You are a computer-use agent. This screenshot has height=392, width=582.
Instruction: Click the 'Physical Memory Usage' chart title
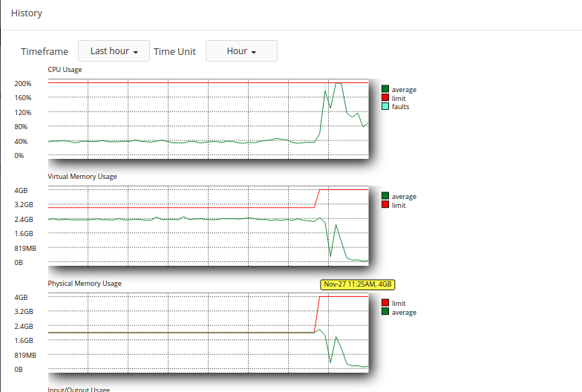point(85,284)
